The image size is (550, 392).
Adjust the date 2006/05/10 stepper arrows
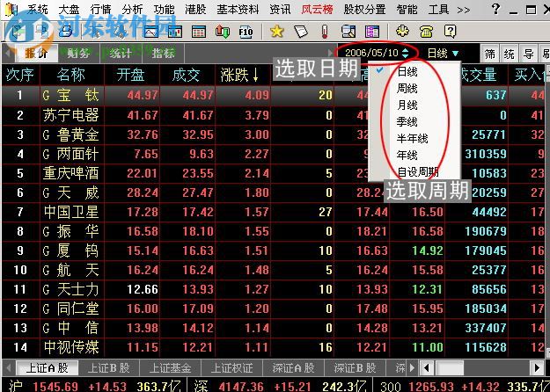tap(406, 54)
